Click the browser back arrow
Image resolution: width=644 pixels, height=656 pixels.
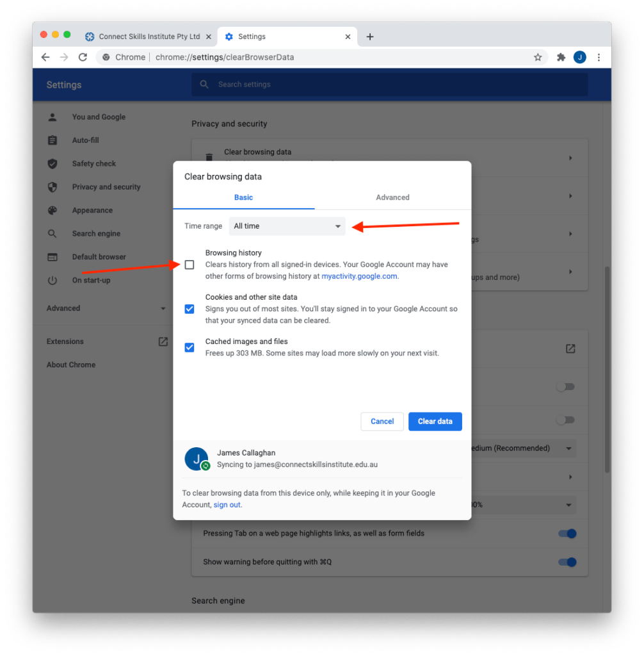coord(45,57)
